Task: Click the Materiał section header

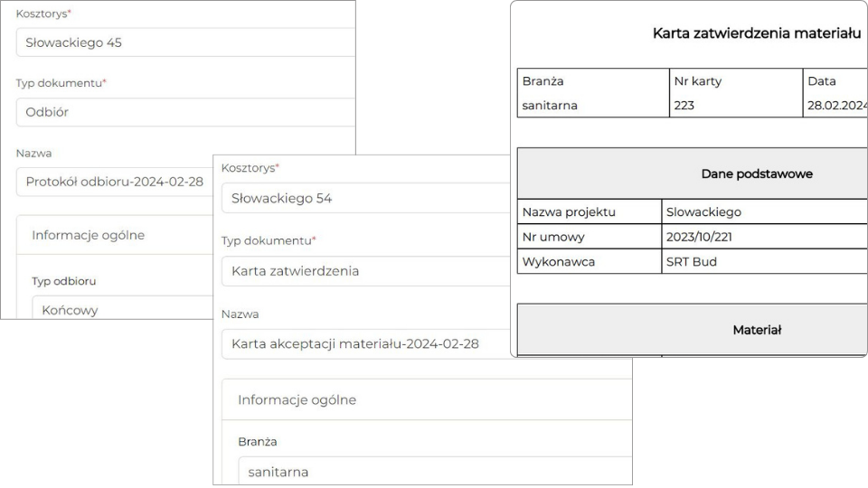Action: (693, 330)
